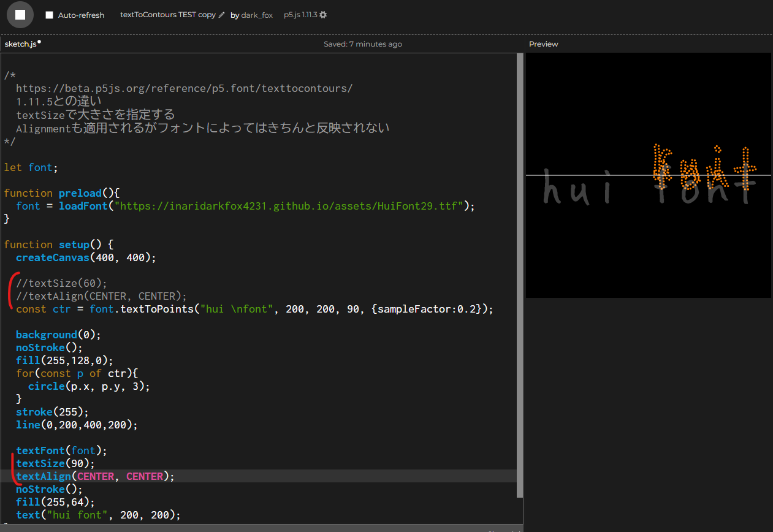Click the highlighted textAlign(CENTER, CENTER); line
The height and width of the screenshot is (532, 773).
click(95, 476)
